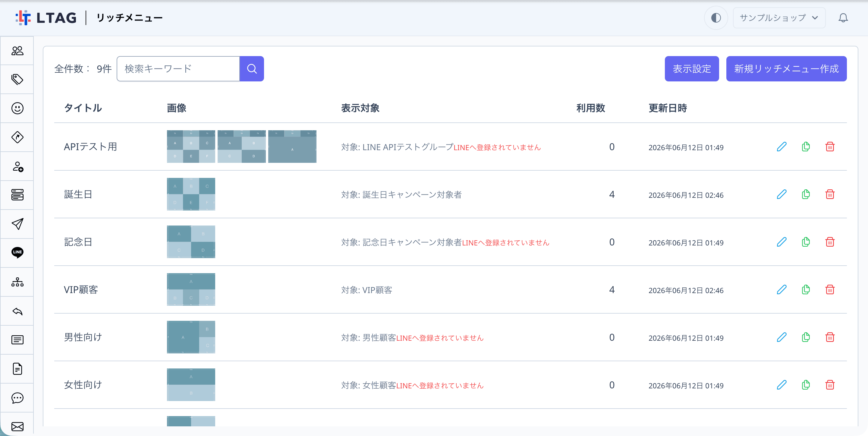Duplicate the 誕生日 rich menu
Image resolution: width=868 pixels, height=436 pixels.
tap(806, 194)
